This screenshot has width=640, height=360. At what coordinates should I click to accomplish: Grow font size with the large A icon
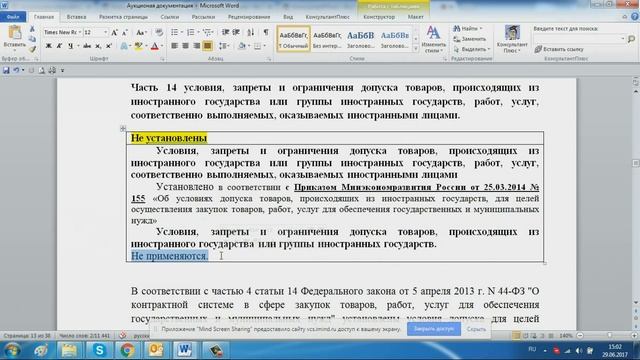pos(114,32)
